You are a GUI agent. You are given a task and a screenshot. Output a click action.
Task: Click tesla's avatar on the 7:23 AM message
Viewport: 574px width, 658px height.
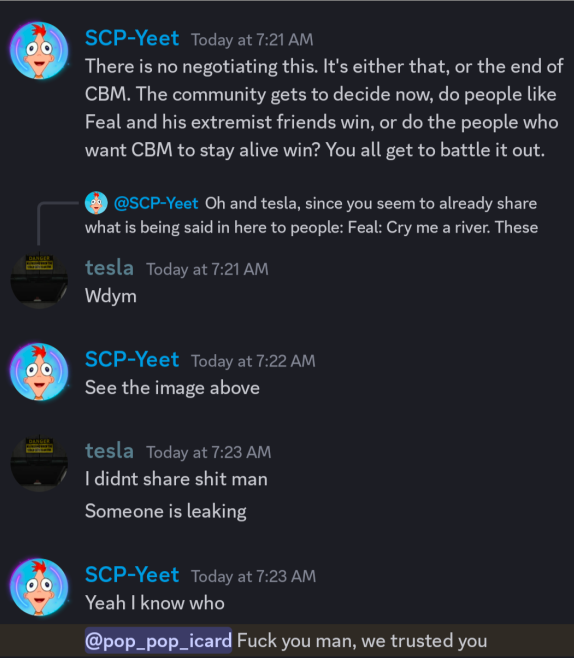click(39, 463)
